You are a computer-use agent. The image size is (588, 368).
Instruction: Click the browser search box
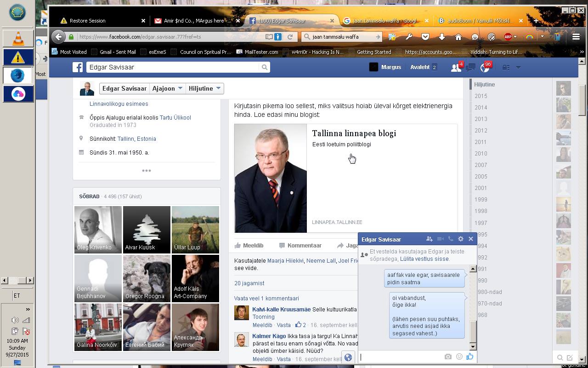click(x=342, y=37)
